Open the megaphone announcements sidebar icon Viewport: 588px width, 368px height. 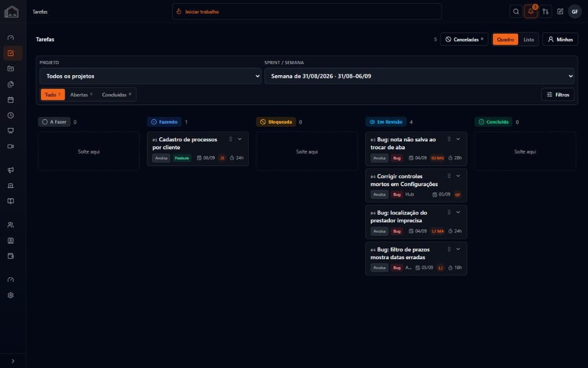tap(11, 170)
